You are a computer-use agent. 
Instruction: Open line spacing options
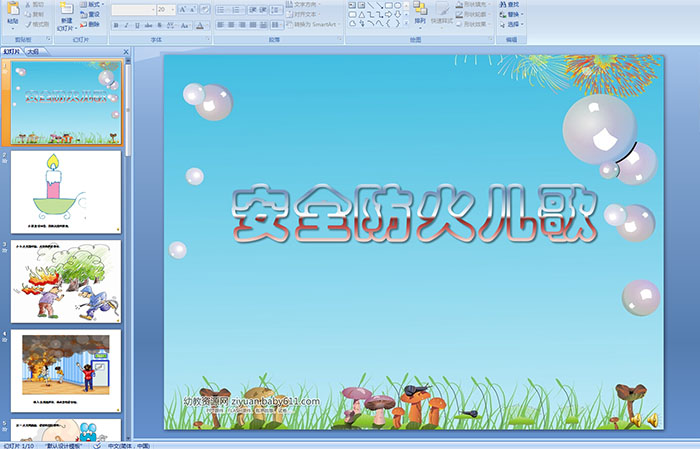pyautogui.click(x=276, y=10)
